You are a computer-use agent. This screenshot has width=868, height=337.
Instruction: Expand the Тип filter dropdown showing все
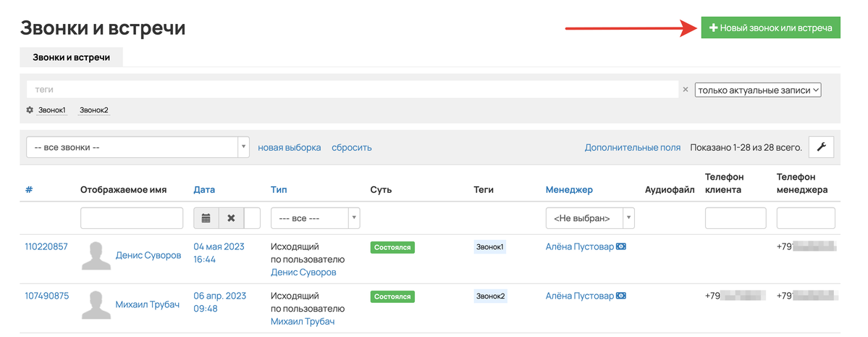pos(316,218)
